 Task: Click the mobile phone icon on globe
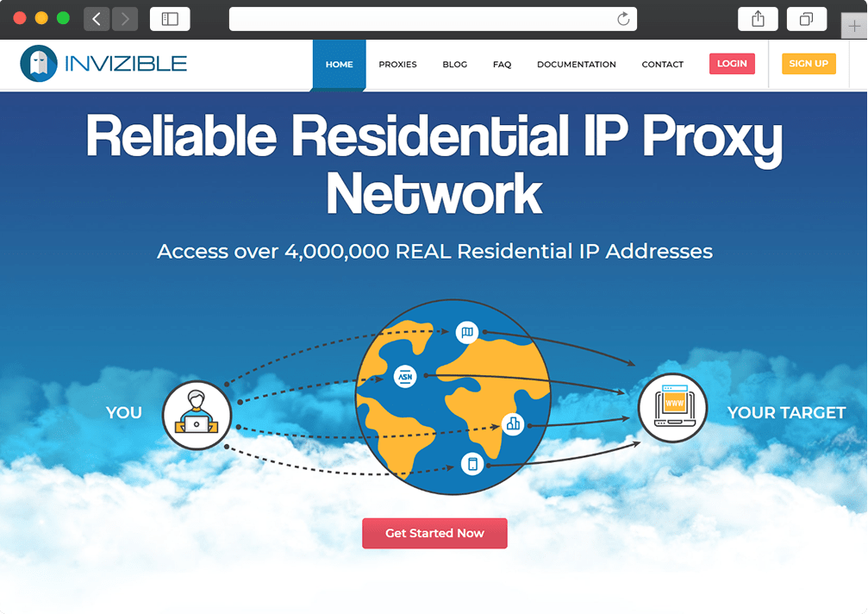pyautogui.click(x=472, y=464)
